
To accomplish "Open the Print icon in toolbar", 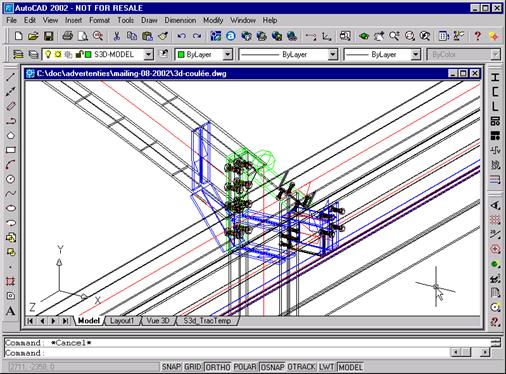I will pyautogui.click(x=68, y=36).
